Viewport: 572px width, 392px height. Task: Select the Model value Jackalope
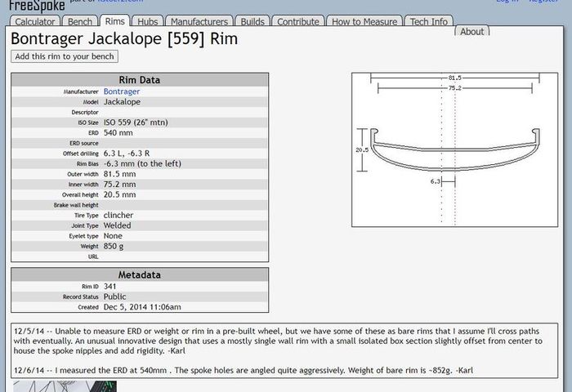[122, 102]
